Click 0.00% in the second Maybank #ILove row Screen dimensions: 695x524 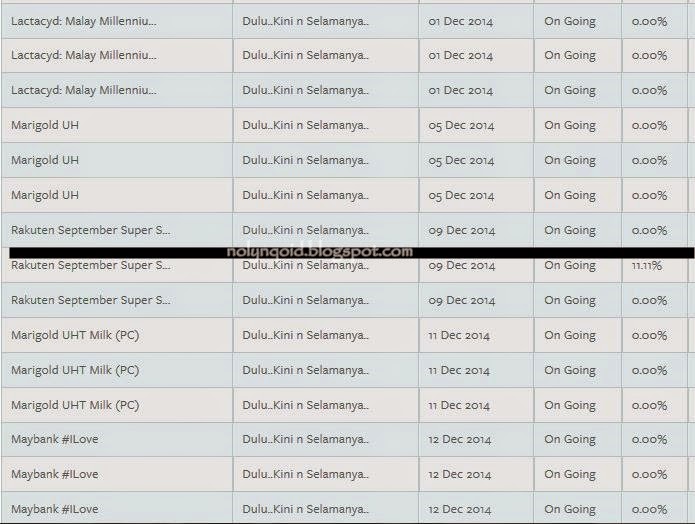click(x=649, y=475)
